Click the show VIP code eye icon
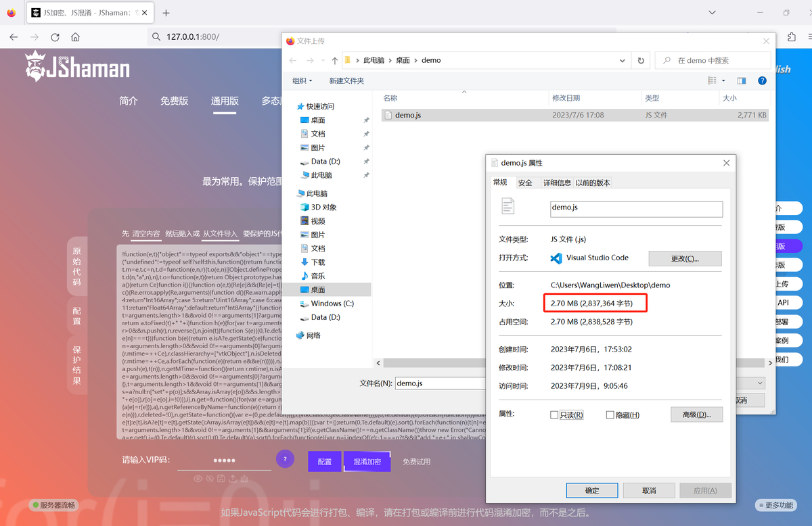The width and height of the screenshot is (812, 526). [x=198, y=479]
